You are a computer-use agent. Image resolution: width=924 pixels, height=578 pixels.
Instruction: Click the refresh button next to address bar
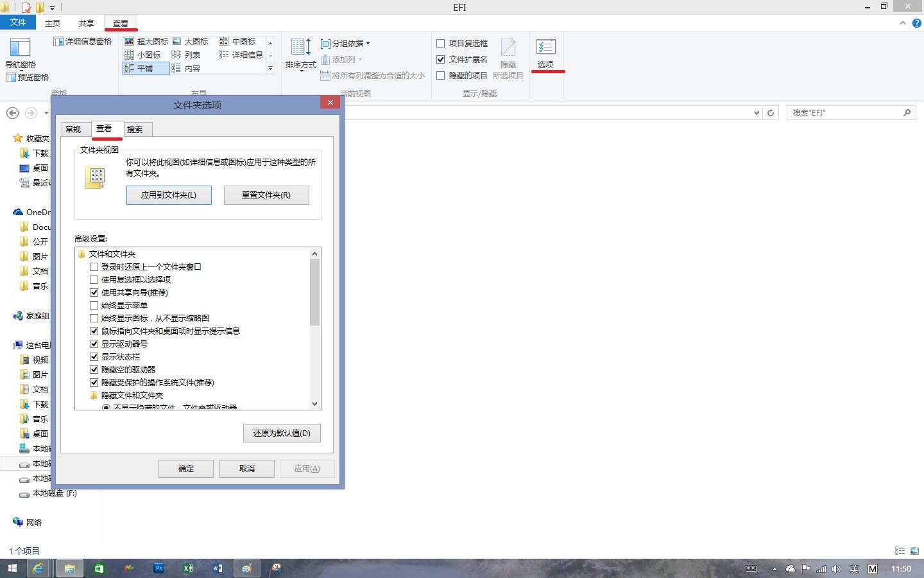(771, 112)
